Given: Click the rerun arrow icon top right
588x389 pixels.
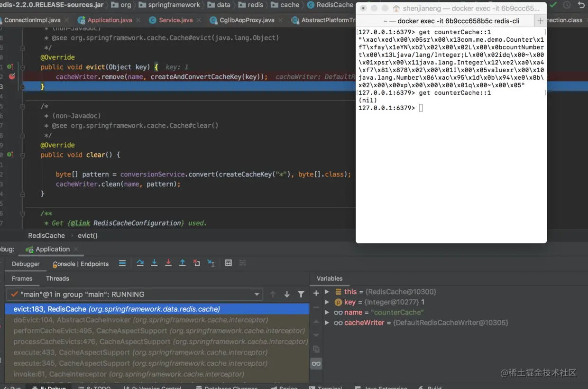Looking at the screenshot, I should tap(581, 5).
